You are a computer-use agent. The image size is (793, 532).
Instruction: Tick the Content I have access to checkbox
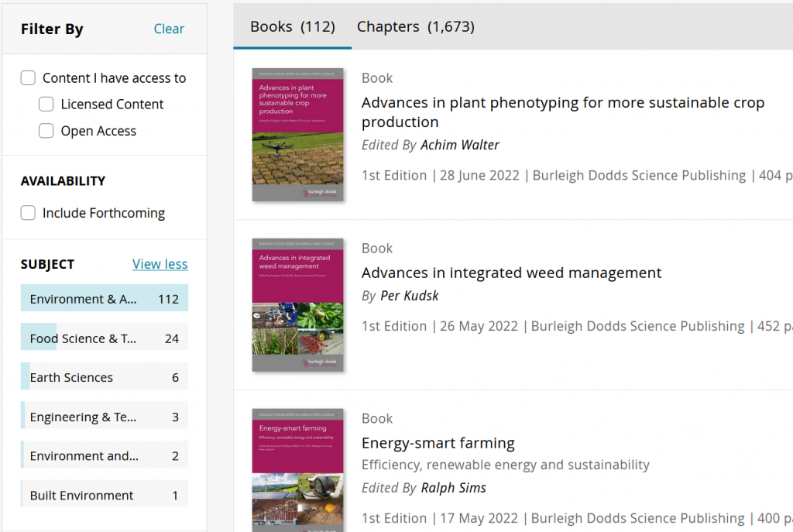click(x=28, y=78)
